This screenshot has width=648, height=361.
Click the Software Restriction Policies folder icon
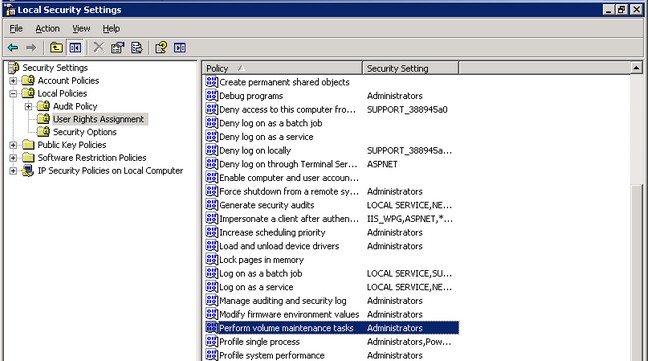(28, 157)
